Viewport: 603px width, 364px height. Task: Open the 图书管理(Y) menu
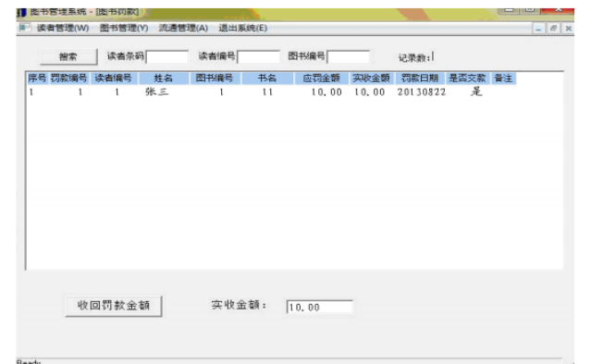click(124, 28)
